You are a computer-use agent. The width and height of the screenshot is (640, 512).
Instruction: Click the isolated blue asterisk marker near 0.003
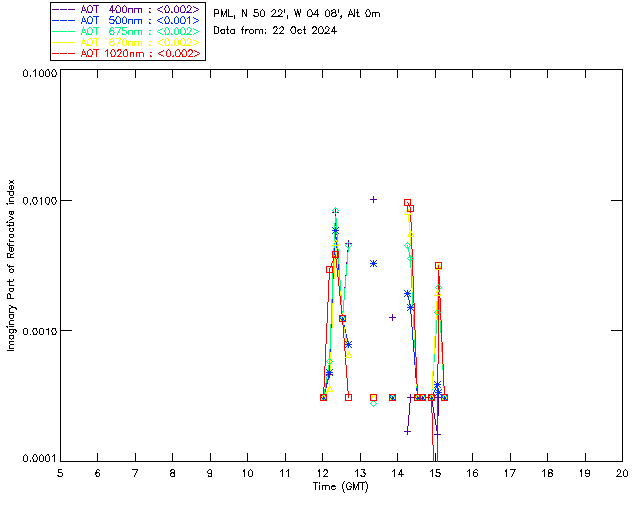point(373,264)
